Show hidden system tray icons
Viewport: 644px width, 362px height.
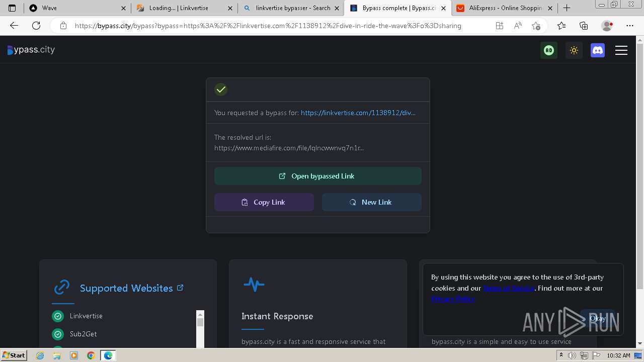(561, 355)
